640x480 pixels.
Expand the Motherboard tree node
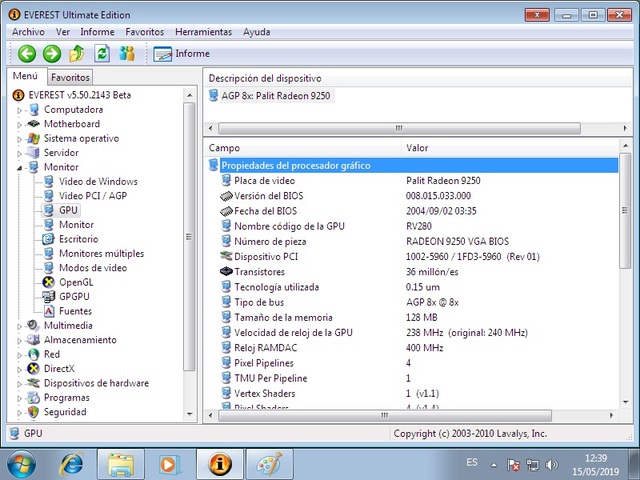(19, 124)
